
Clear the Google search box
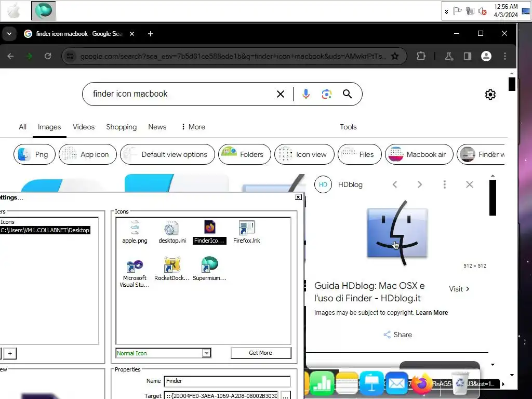click(x=280, y=94)
